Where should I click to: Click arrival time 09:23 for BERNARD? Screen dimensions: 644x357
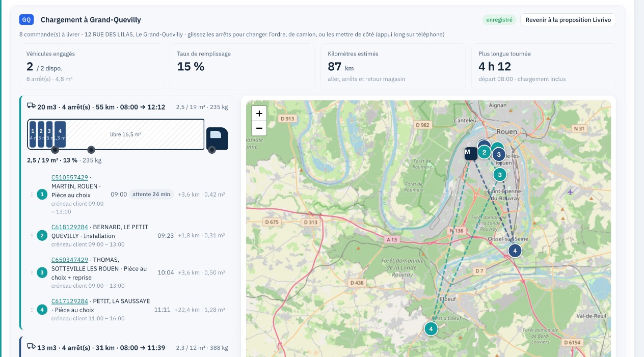tap(166, 236)
